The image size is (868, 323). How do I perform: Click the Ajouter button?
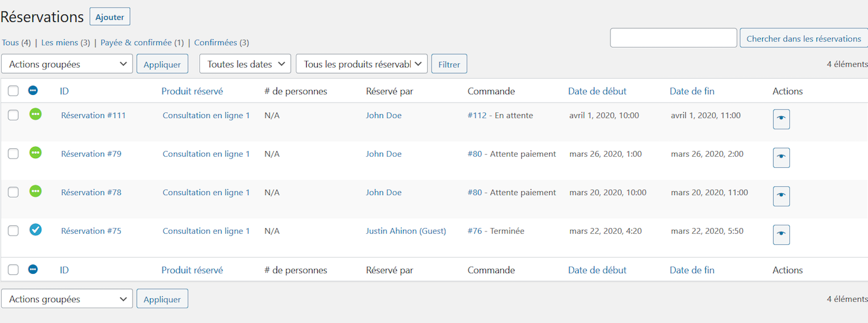(110, 17)
